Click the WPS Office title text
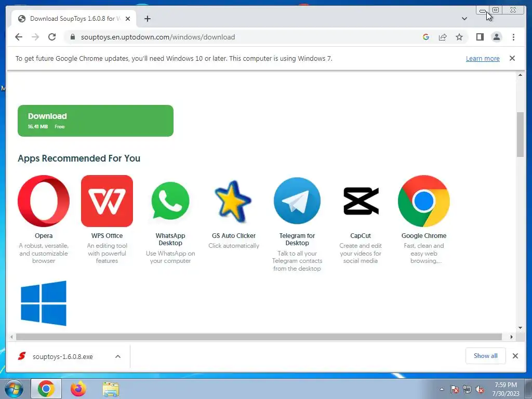The height and width of the screenshot is (399, 532). click(x=107, y=235)
